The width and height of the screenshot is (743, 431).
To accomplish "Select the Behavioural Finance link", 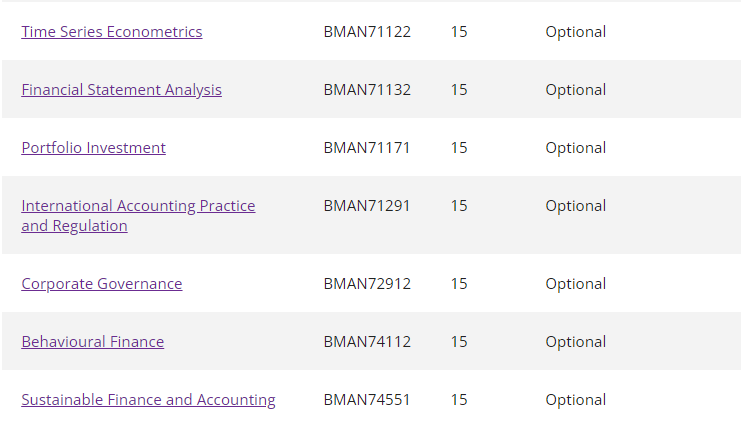I will tap(92, 342).
